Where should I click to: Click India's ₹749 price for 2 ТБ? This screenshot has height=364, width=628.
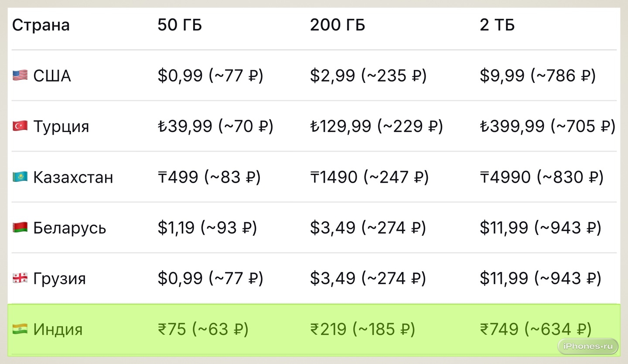pyautogui.click(x=536, y=329)
